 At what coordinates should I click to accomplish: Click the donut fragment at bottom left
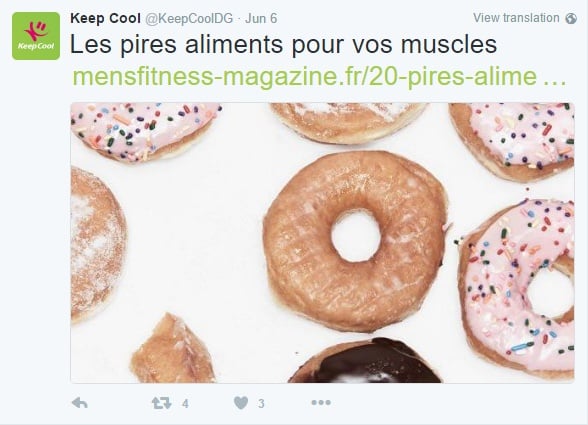(173, 349)
